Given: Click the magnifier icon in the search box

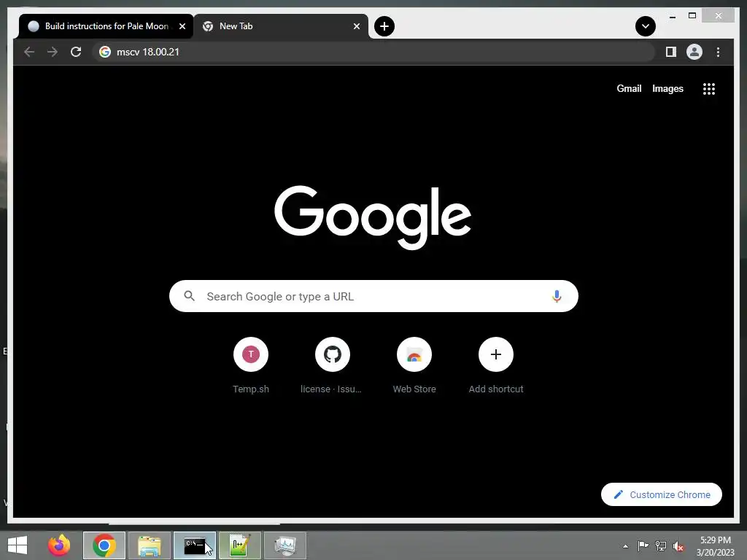Looking at the screenshot, I should [x=189, y=296].
